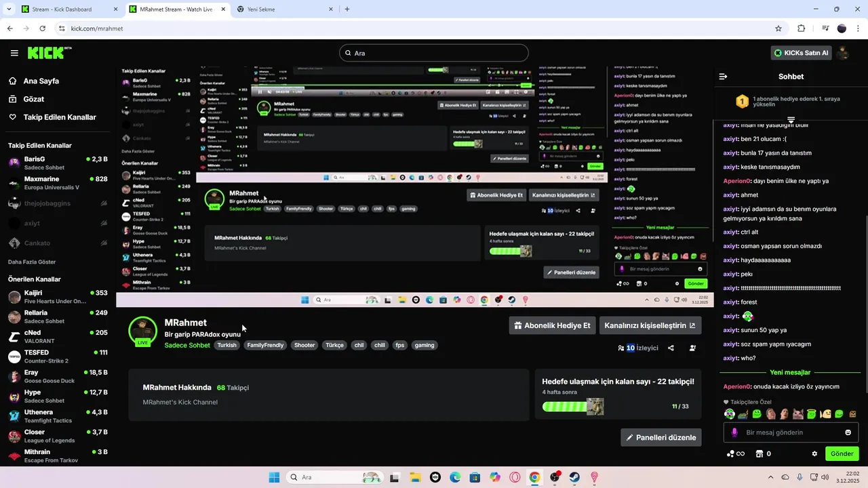This screenshot has width=868, height=488.
Task: Click the FamilyFrendly tag
Action: (x=265, y=345)
